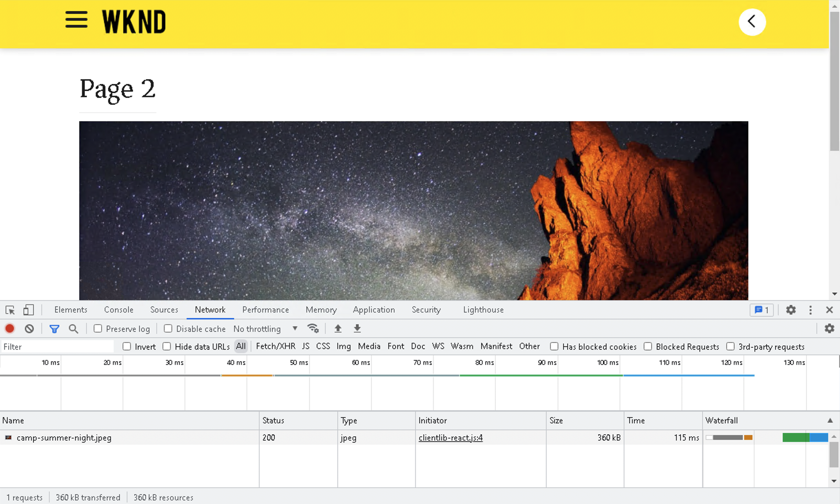Open the clientlib-react.js:4 initiator link
This screenshot has width=840, height=504.
pyautogui.click(x=450, y=438)
